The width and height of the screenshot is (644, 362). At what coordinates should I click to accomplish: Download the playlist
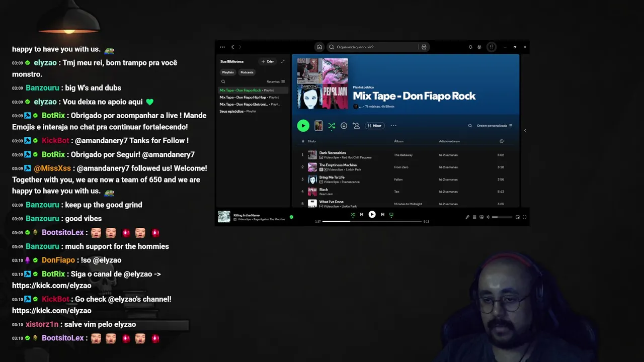tap(344, 126)
